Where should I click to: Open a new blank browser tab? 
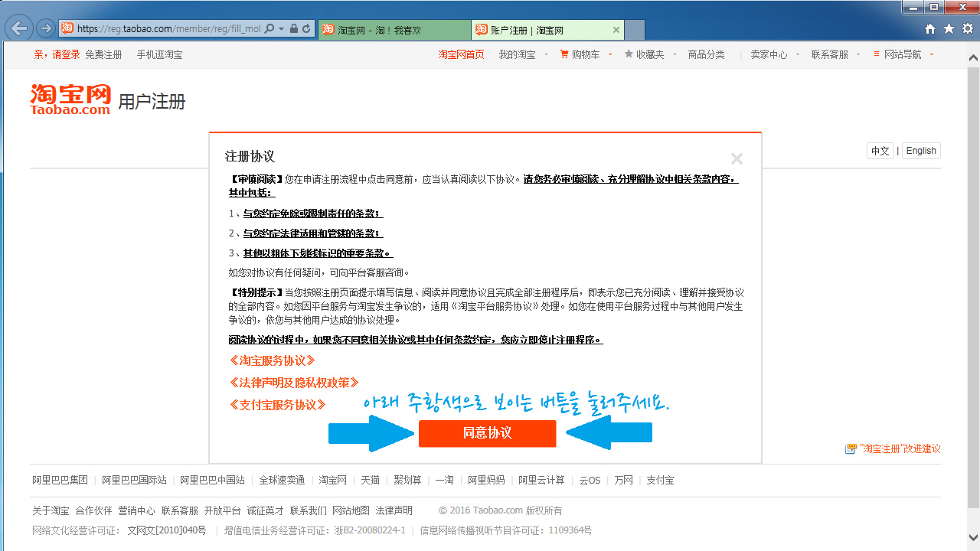(635, 30)
